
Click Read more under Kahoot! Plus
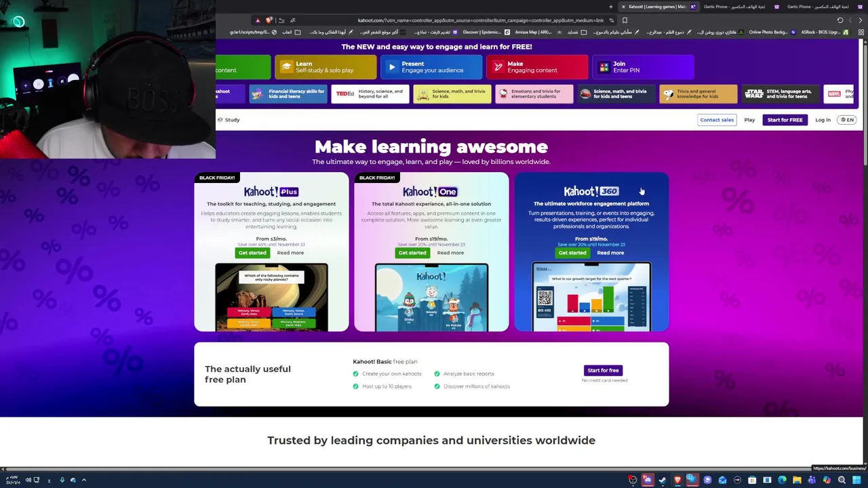[290, 253]
